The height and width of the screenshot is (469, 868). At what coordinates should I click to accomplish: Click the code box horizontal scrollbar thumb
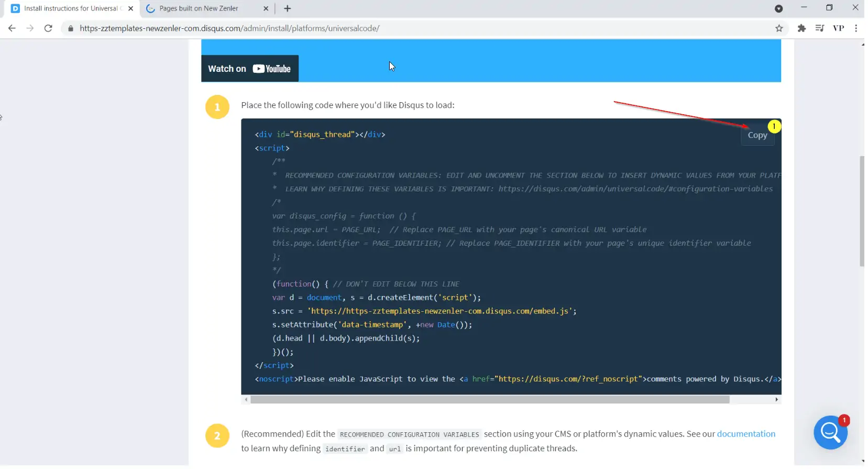click(x=490, y=399)
